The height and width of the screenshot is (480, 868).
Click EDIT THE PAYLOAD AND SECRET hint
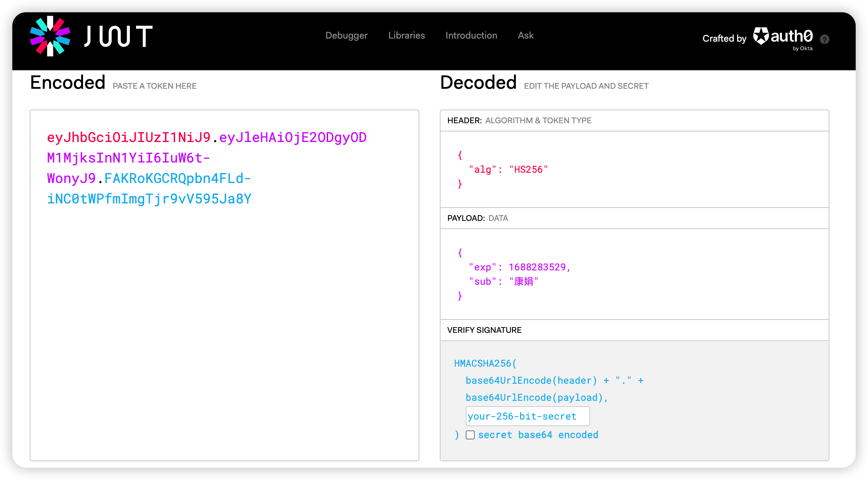coord(586,86)
